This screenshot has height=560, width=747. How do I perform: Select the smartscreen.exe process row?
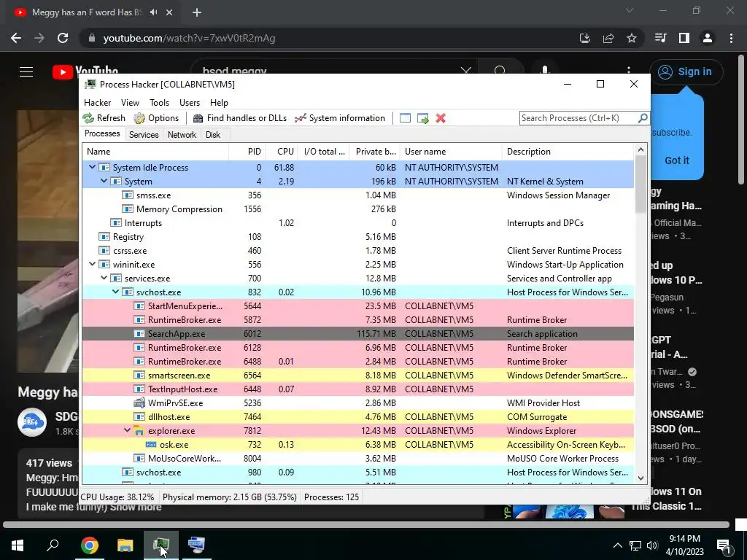click(x=357, y=376)
